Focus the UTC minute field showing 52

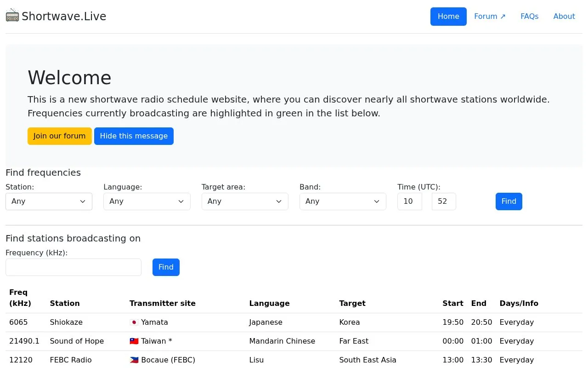click(444, 201)
